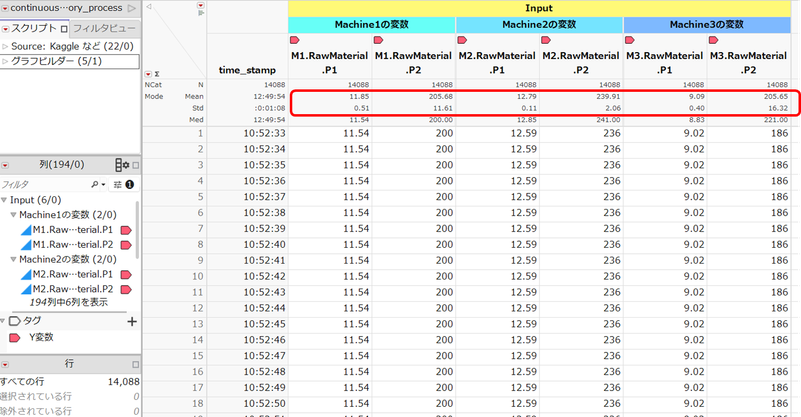Open red triangle menu beside continuous_factory_process table name
Screen dimensions: 801x417
(5, 8)
